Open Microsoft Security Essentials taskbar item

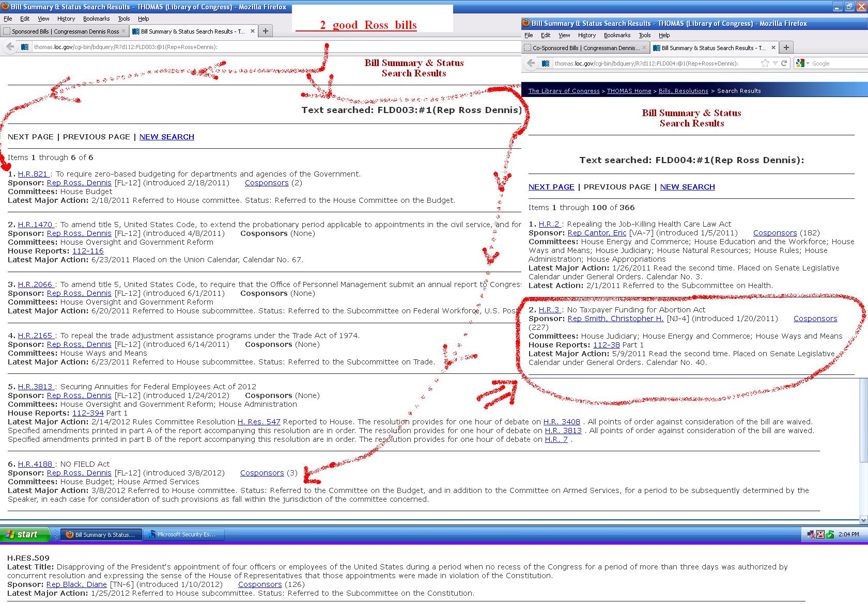coord(184,534)
